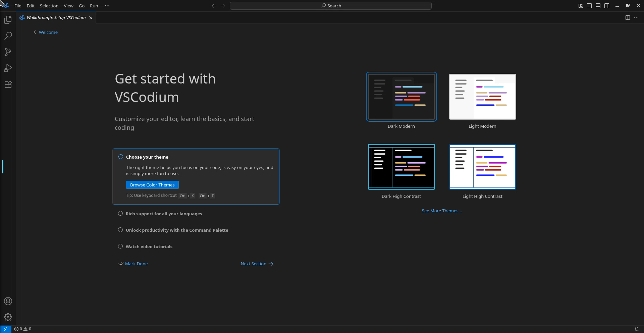Screen dimensions: 644x333
Task: Open the Manage gear menu
Action: click(x=8, y=317)
